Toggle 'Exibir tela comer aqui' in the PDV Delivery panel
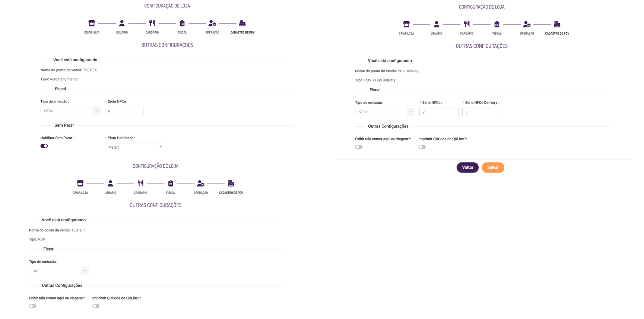 pos(359,147)
